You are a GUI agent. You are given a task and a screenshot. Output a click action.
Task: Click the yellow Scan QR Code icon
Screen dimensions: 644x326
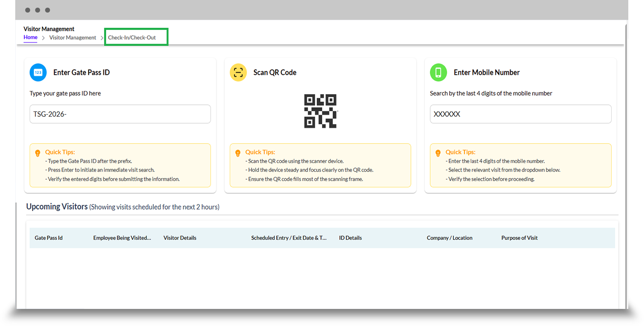pyautogui.click(x=238, y=72)
